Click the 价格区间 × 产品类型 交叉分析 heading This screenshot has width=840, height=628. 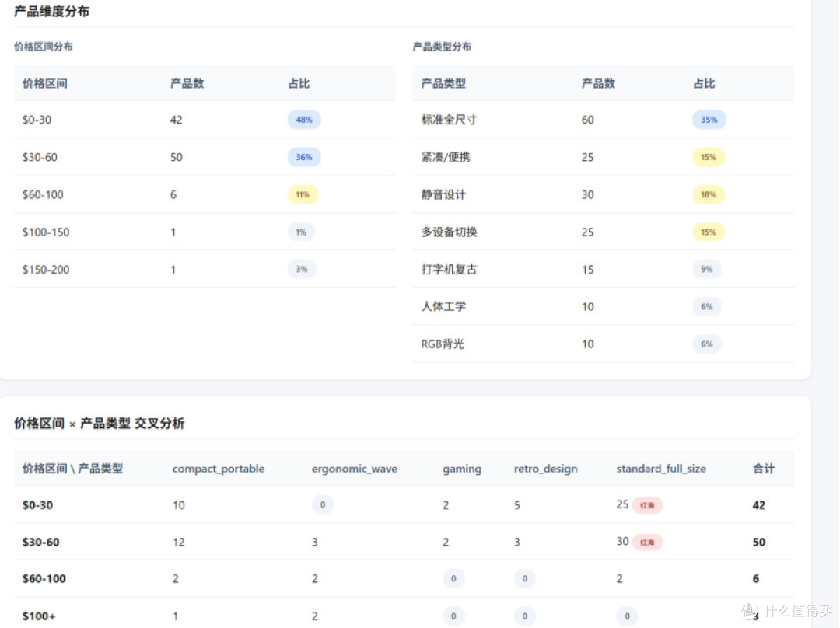99,424
